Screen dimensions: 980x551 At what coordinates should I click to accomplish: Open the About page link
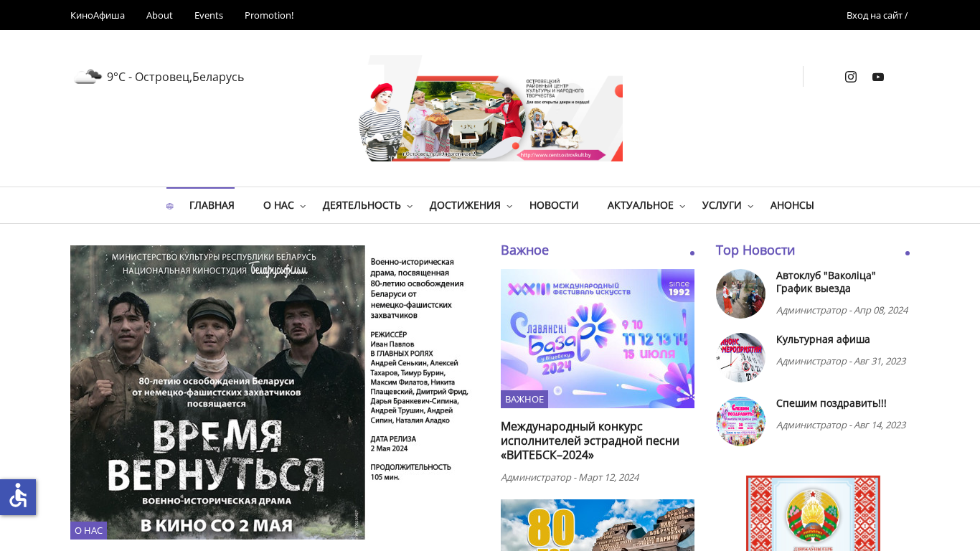click(x=159, y=15)
